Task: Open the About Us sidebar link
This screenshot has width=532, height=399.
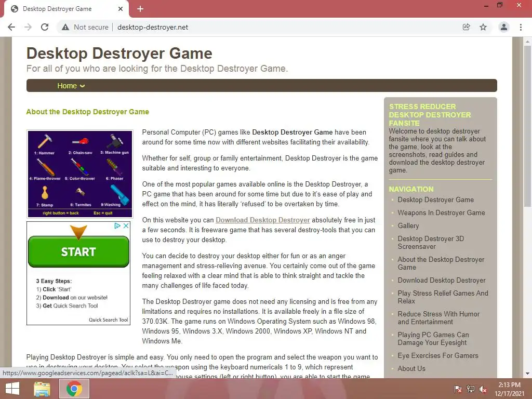Action: pos(411,368)
